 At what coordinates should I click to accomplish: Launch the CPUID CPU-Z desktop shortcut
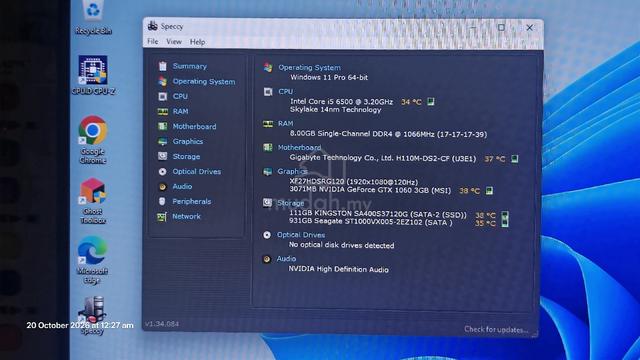93,76
